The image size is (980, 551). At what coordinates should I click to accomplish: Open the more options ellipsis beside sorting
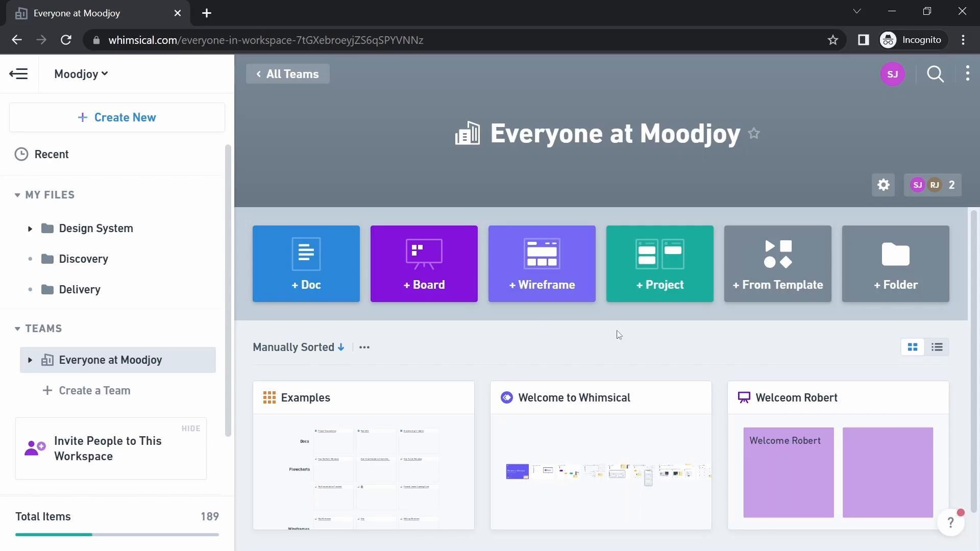[364, 347]
